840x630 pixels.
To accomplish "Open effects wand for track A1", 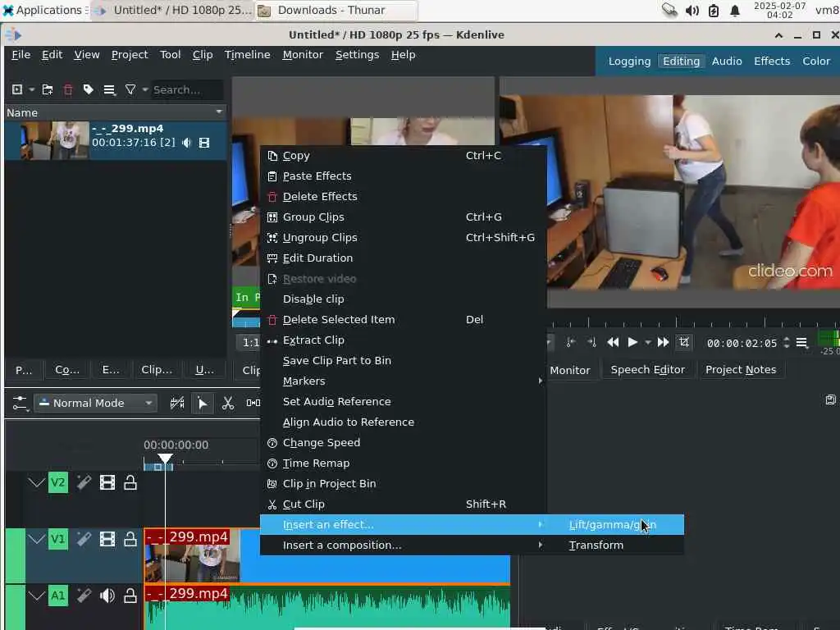I will coord(84,596).
